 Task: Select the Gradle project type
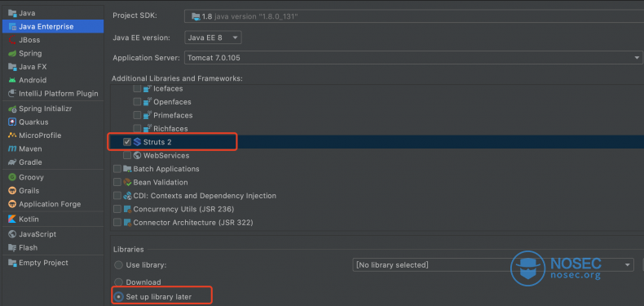(x=52, y=162)
